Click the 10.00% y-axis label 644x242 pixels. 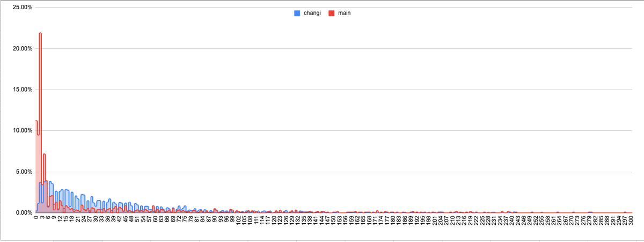pyautogui.click(x=22, y=130)
